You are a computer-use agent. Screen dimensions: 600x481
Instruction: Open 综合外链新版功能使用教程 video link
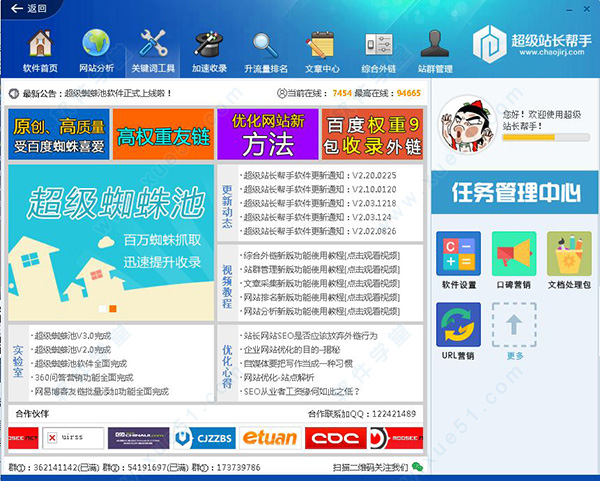coord(321,256)
